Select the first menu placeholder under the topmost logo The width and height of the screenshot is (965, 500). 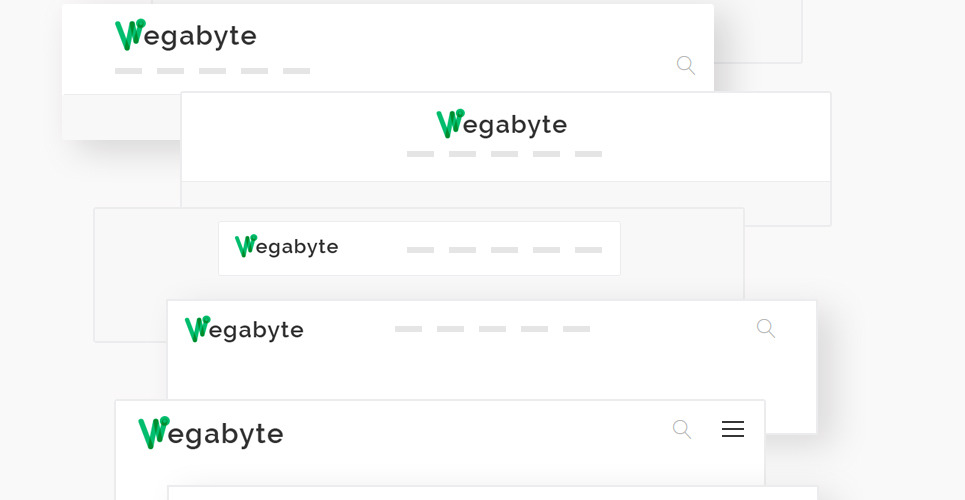coord(128,71)
